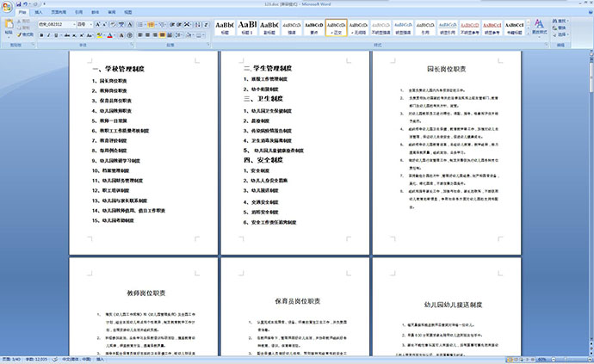Image resolution: width=594 pixels, height=364 pixels.
Task: Redo action in Quick Access toolbar
Action: point(35,4)
